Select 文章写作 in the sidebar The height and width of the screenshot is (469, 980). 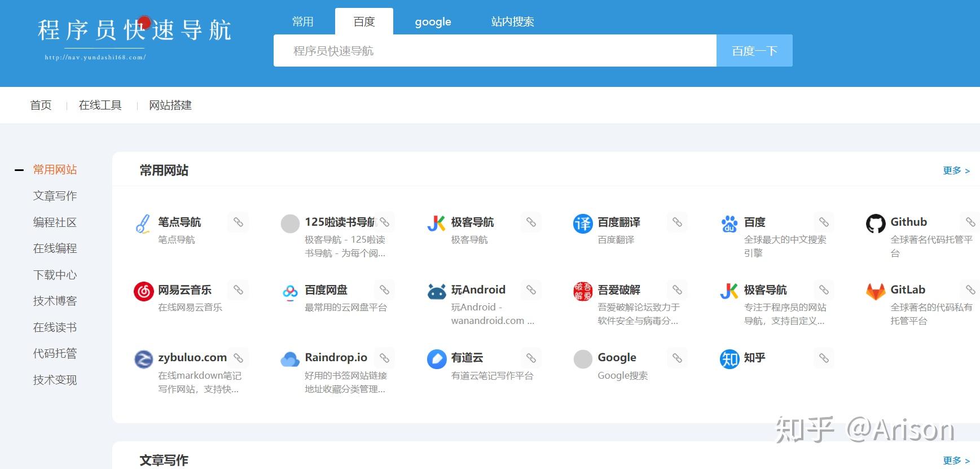tap(55, 196)
